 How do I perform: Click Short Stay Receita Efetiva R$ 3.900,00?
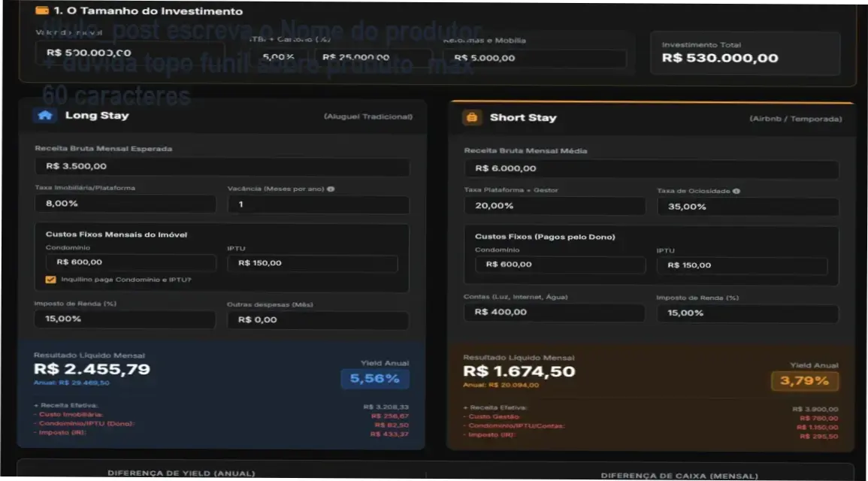(815, 409)
